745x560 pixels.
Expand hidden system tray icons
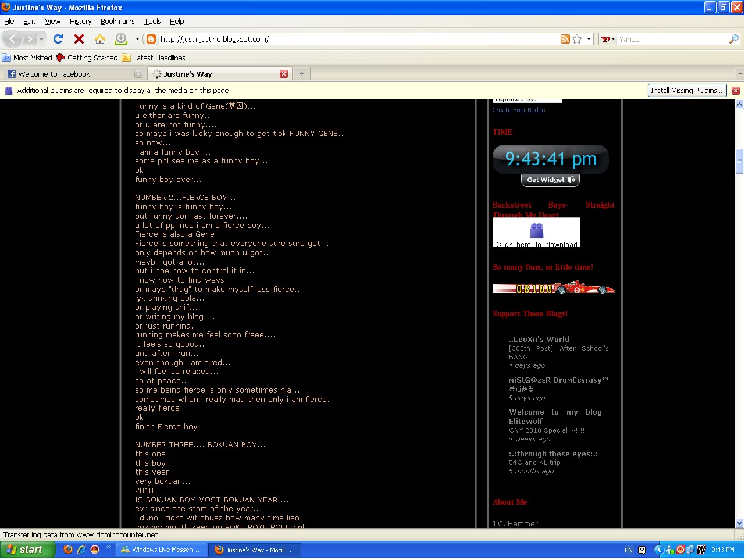point(658,550)
